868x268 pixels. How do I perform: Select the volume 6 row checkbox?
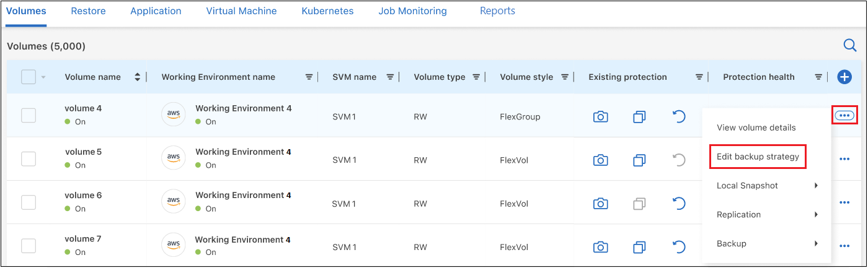point(29,202)
